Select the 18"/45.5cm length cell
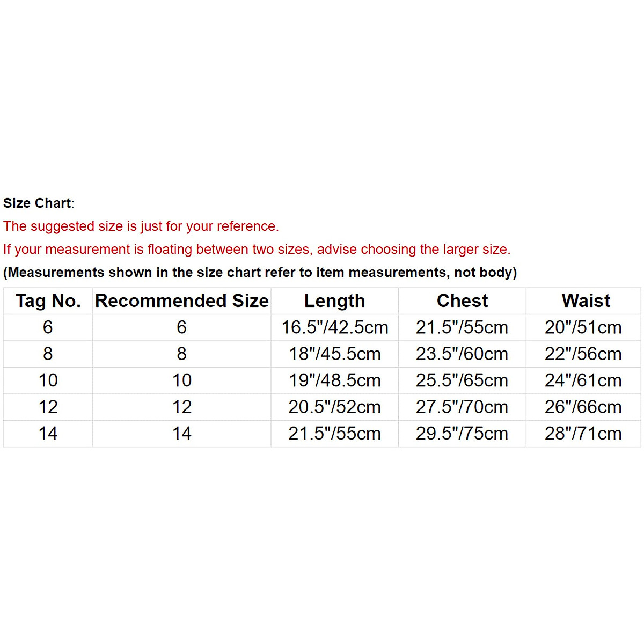Screen dimensions: 644x644 point(334,354)
